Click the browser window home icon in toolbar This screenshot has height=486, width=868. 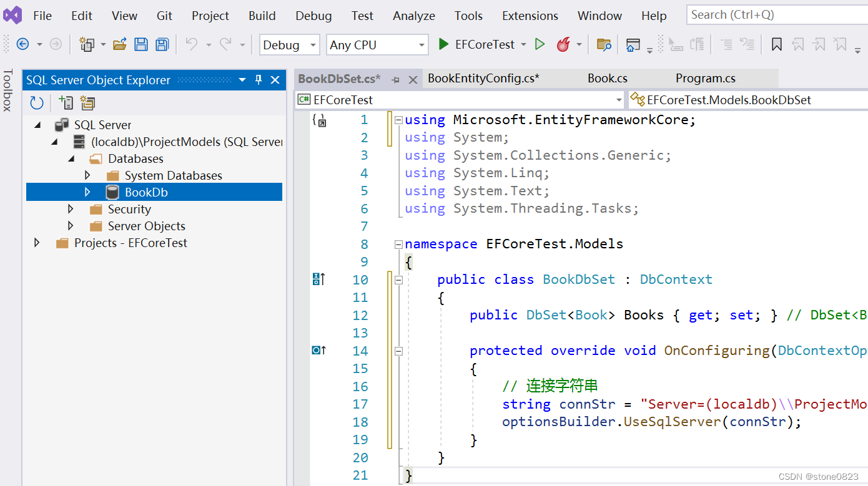633,44
